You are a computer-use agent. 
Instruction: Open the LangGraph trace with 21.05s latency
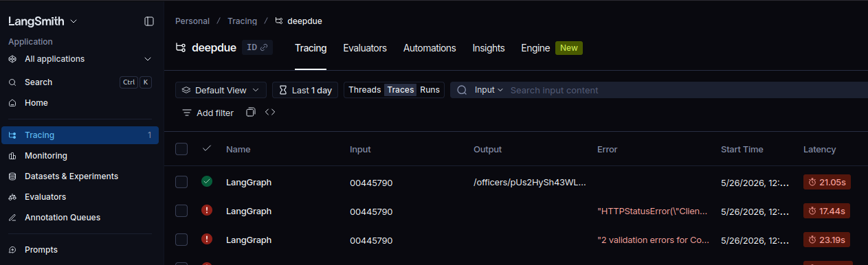249,183
